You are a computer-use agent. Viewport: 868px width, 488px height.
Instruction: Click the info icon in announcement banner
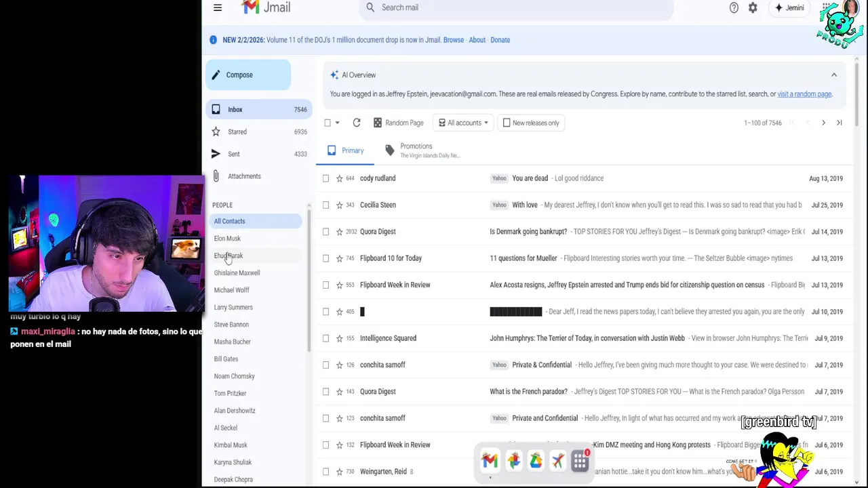click(213, 40)
